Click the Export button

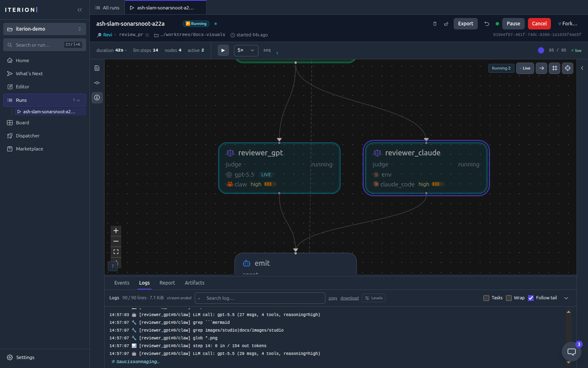pyautogui.click(x=465, y=24)
